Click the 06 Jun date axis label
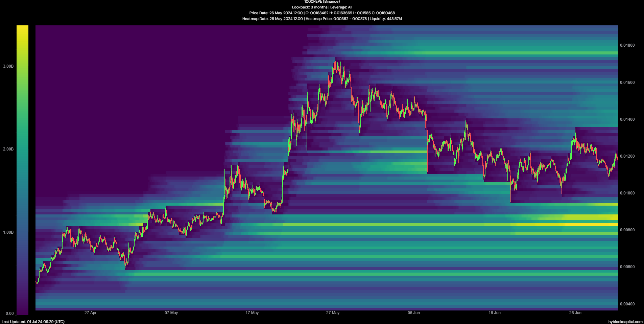Image resolution: width=644 pixels, height=324 pixels. (x=414, y=313)
